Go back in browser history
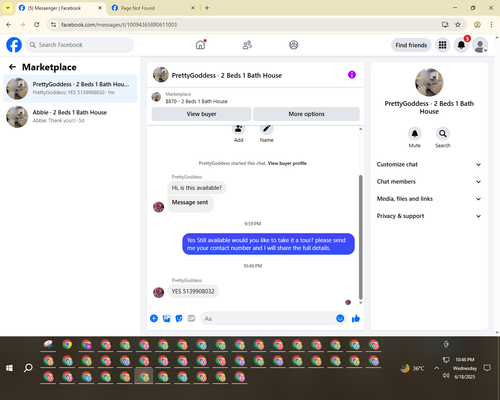Image resolution: width=500 pixels, height=400 pixels. pyautogui.click(x=9, y=24)
